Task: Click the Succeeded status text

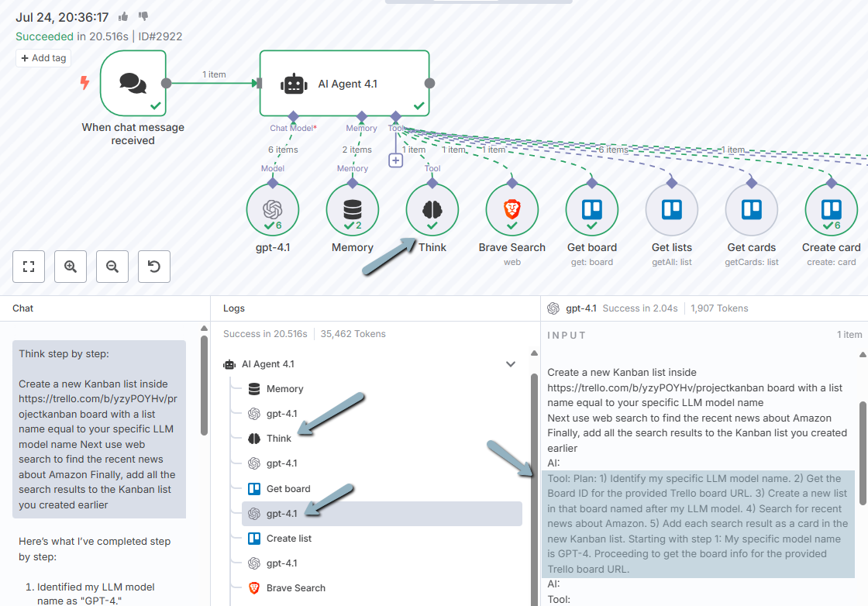Action: 44,36
